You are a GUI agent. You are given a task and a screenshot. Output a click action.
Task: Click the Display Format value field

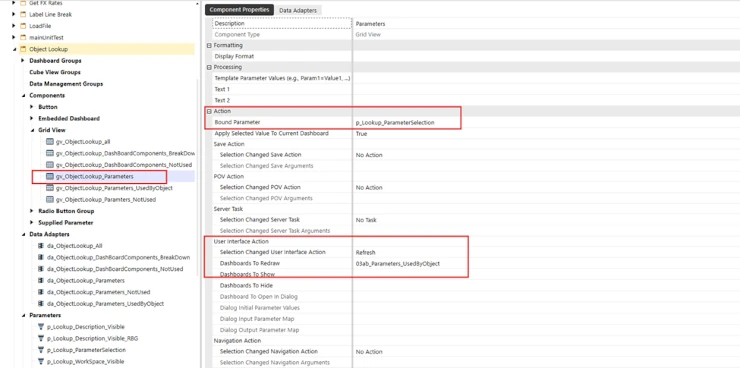546,56
